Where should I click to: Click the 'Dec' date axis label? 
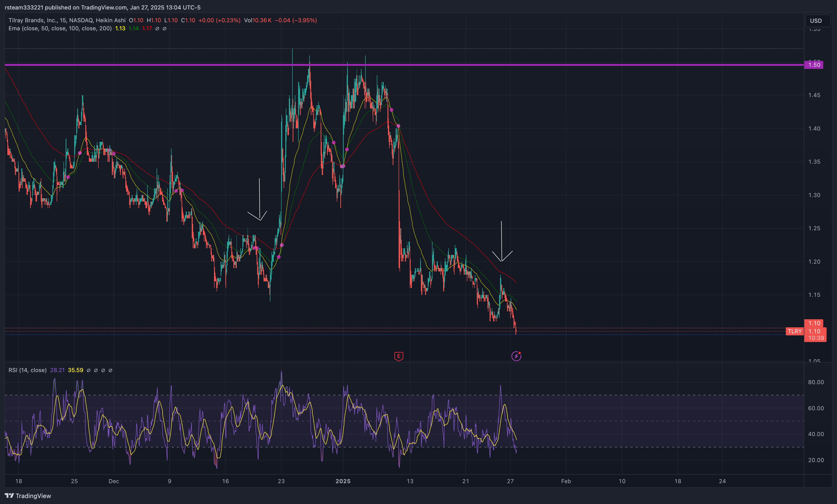114,481
